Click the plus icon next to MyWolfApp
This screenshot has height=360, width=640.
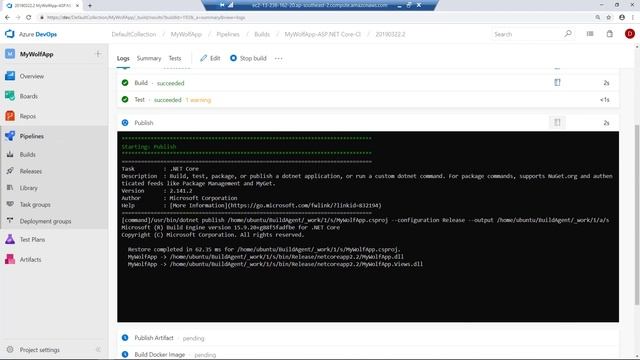(98, 54)
